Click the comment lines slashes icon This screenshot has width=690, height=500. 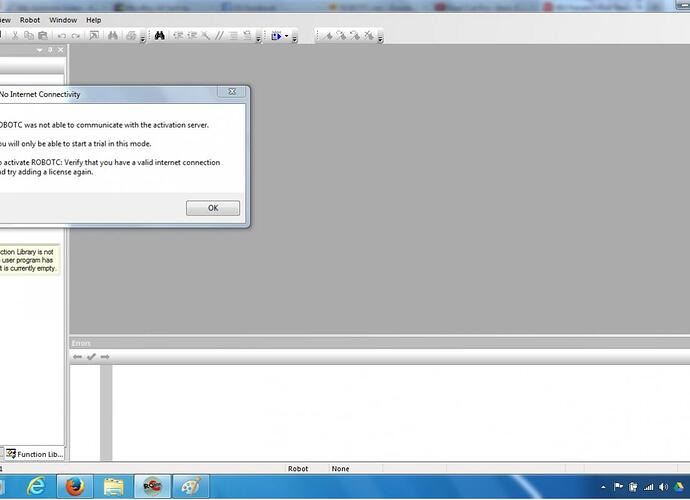point(219,36)
